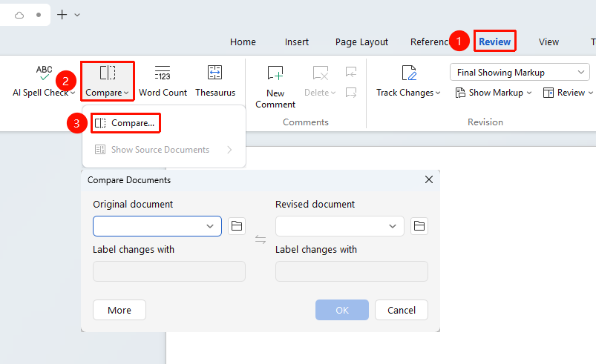
Task: Swap original and revised documents
Action: pyautogui.click(x=261, y=239)
